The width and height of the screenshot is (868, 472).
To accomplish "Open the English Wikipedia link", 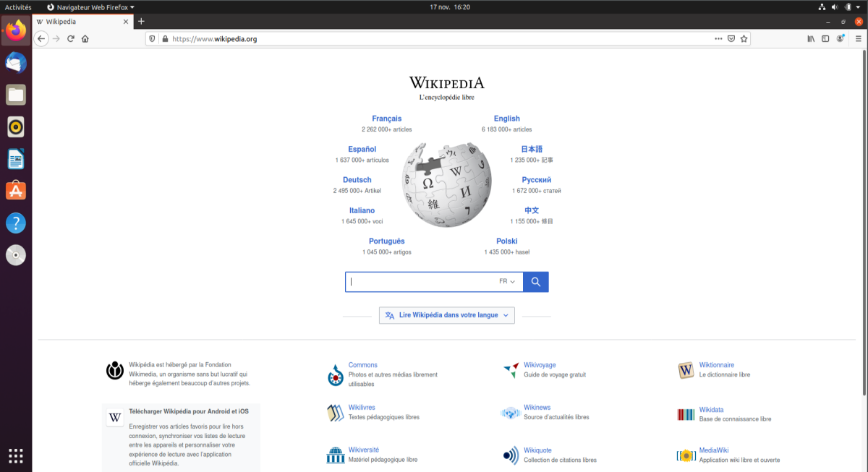I will [506, 119].
